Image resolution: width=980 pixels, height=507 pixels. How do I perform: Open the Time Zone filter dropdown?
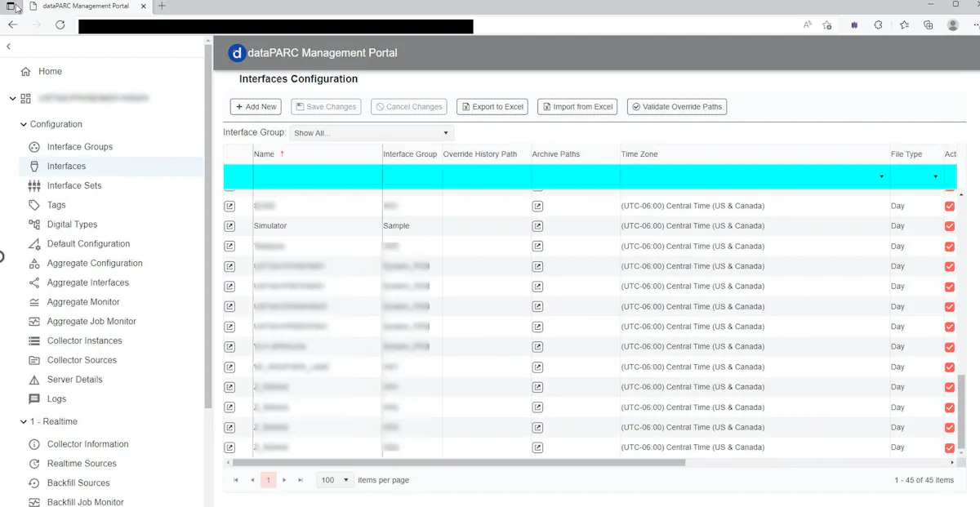[881, 177]
